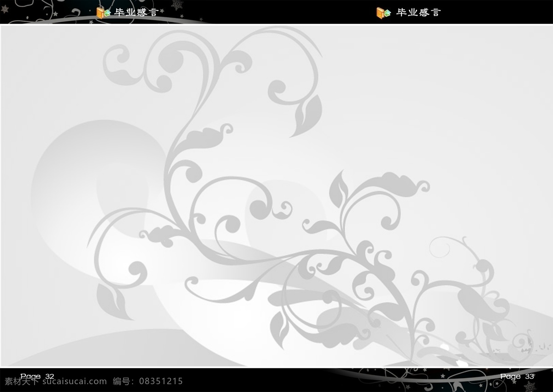This screenshot has width=553, height=392.
Task: Click the book icon on the right-hand page header
Action: [x=384, y=13]
